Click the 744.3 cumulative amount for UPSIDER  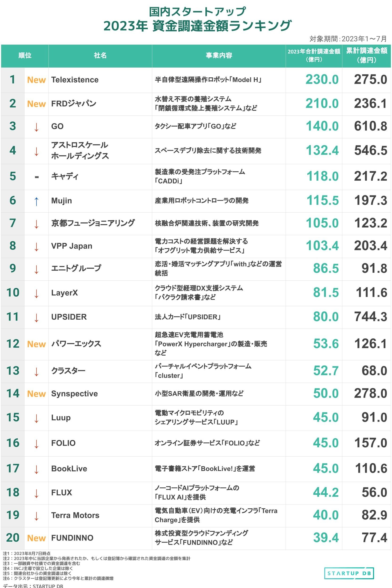pos(371,317)
